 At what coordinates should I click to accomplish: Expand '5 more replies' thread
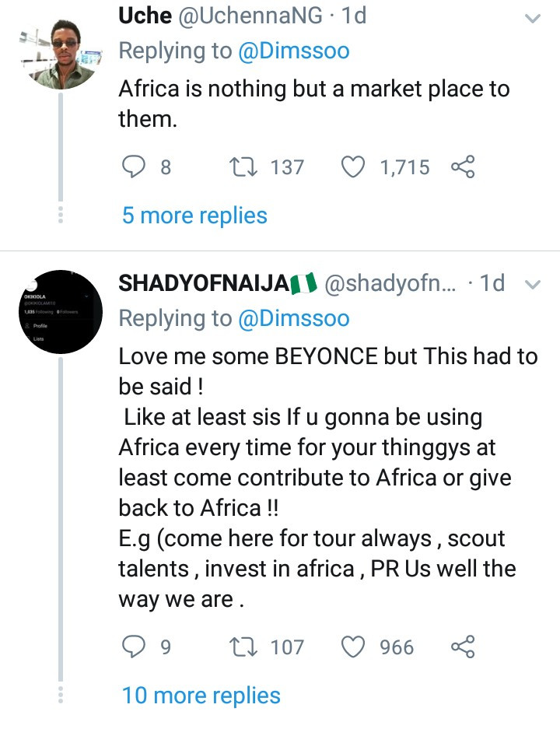194,216
